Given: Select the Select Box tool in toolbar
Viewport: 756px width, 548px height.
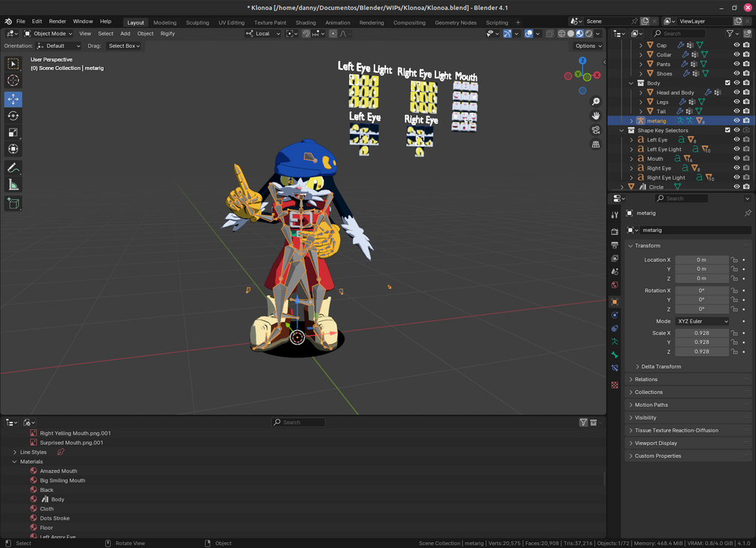Looking at the screenshot, I should click(13, 64).
